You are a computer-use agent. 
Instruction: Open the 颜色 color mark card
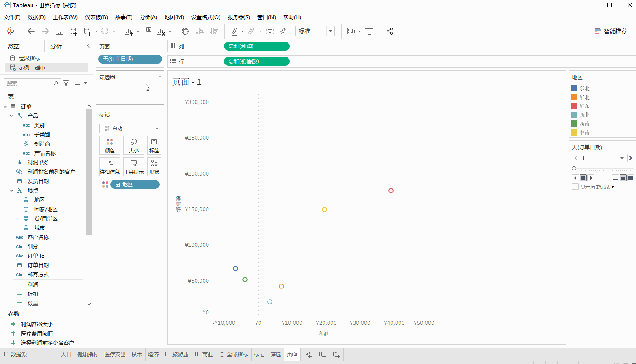pos(110,145)
